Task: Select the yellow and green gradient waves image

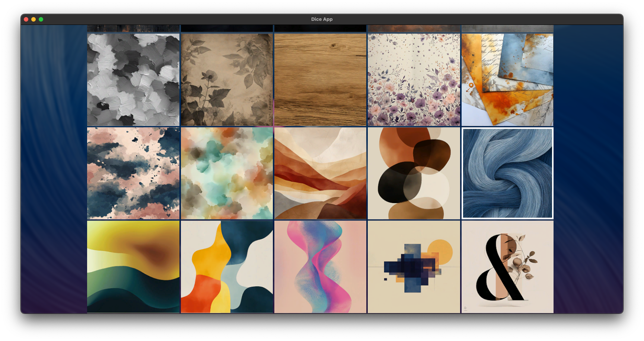Action: [133, 267]
